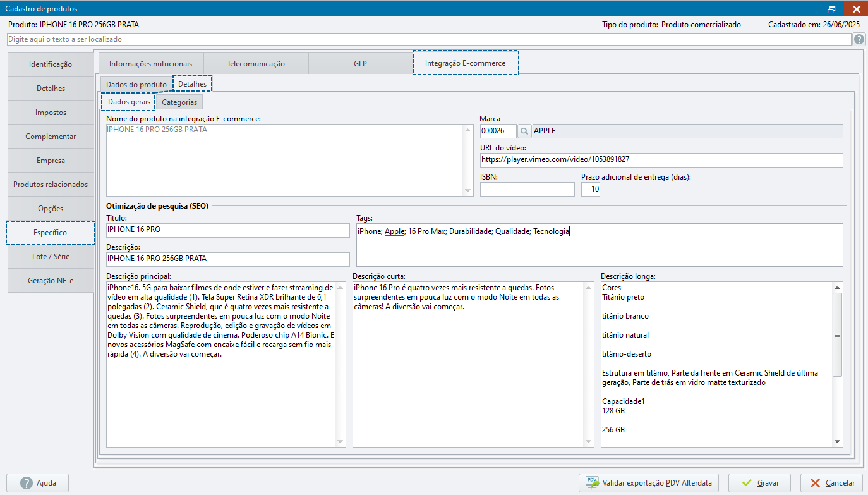868x495 pixels.
Task: Open the Dados do produto tab
Action: click(136, 84)
